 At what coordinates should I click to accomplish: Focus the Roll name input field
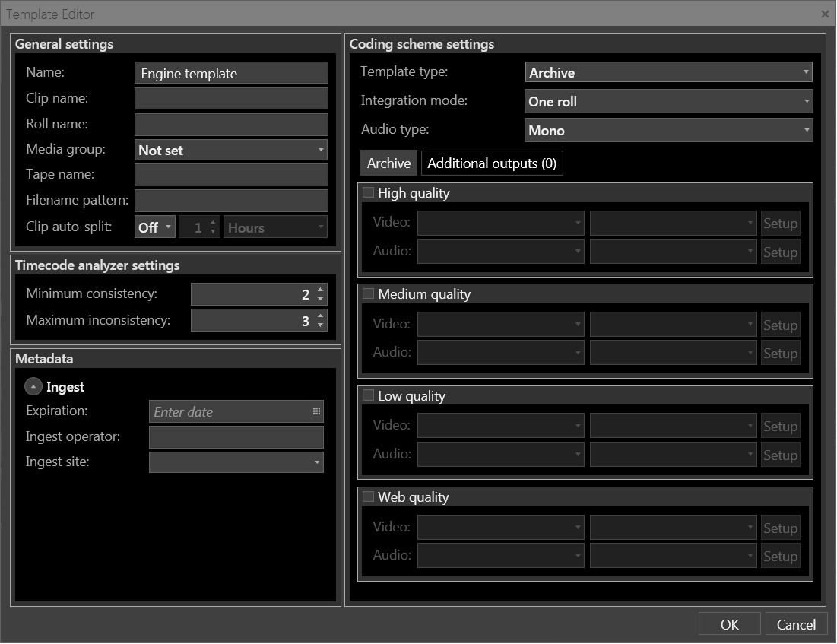[231, 124]
